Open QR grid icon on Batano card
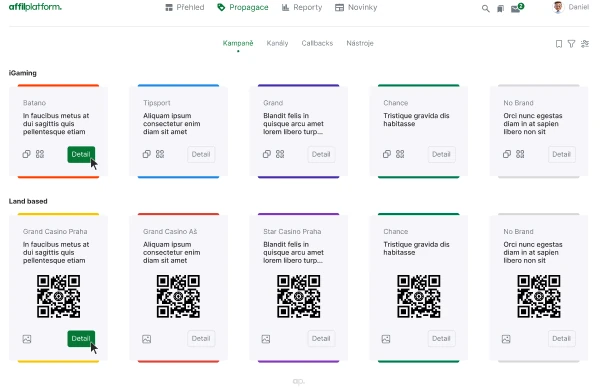The height and width of the screenshot is (388, 606). (40, 154)
